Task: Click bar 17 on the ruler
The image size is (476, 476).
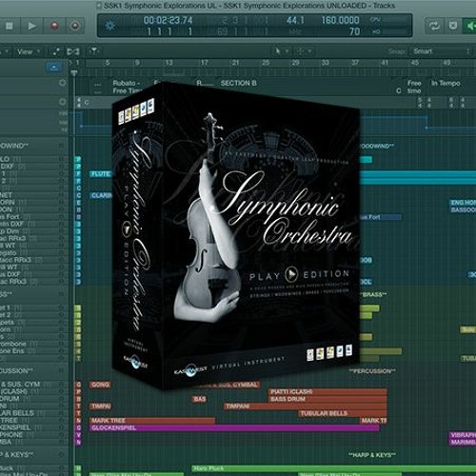Action: tap(205, 63)
